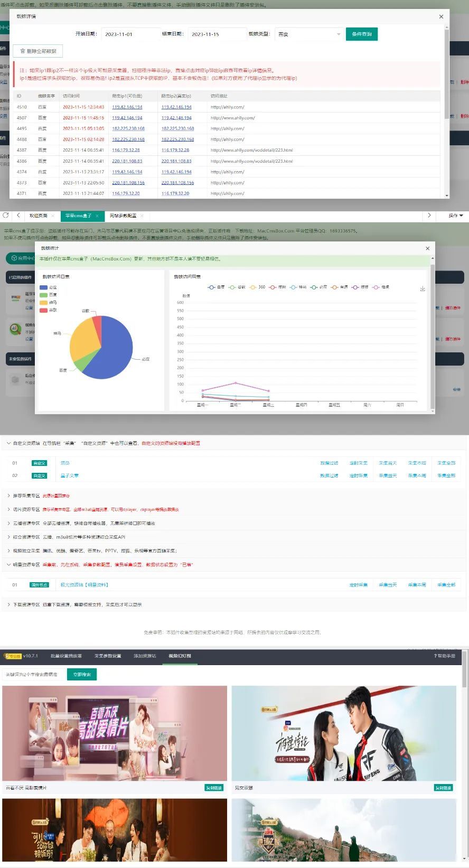Click the 删除全部数据 button
Viewport: 469px width, 868px height.
tap(38, 51)
